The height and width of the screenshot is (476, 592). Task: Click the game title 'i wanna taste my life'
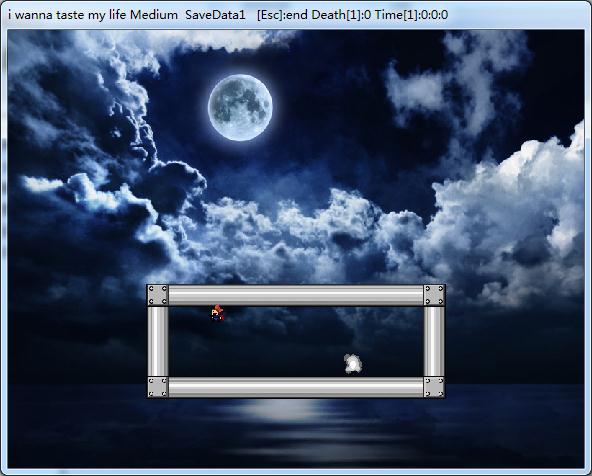click(68, 15)
